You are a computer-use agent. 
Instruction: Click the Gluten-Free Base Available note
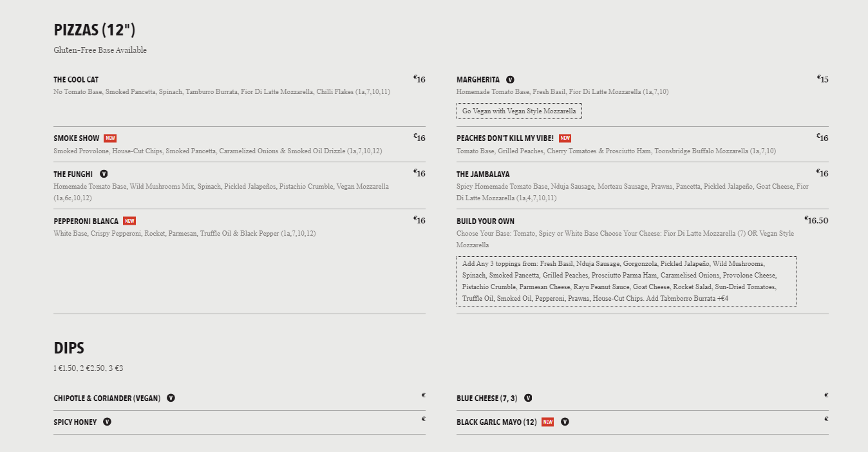pyautogui.click(x=100, y=50)
